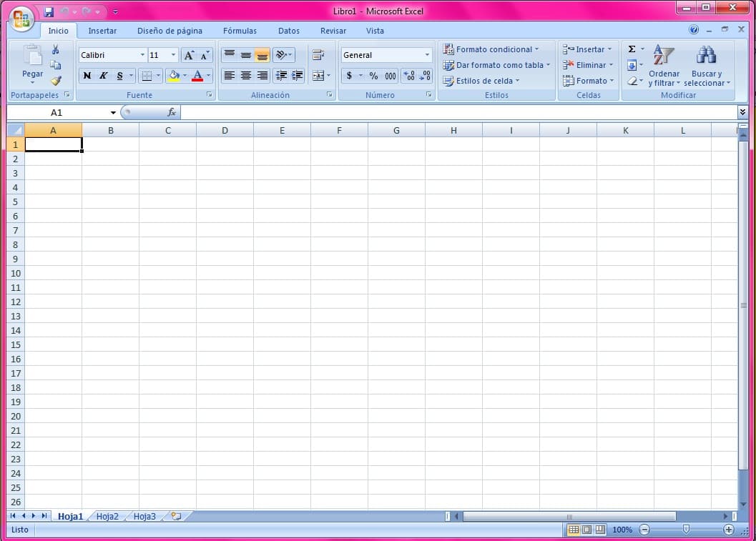Open Fuente dialog launcher
Viewport: 756px width, 541px height.
(210, 95)
